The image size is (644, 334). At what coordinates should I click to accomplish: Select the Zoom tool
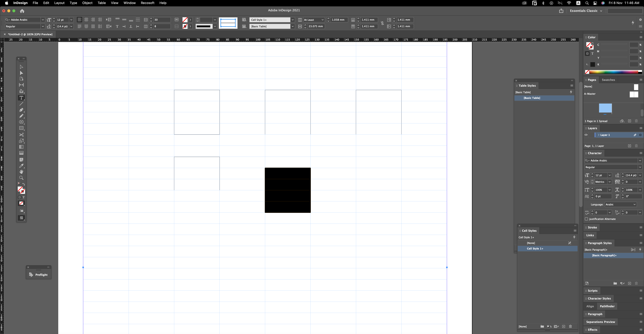coord(21,178)
